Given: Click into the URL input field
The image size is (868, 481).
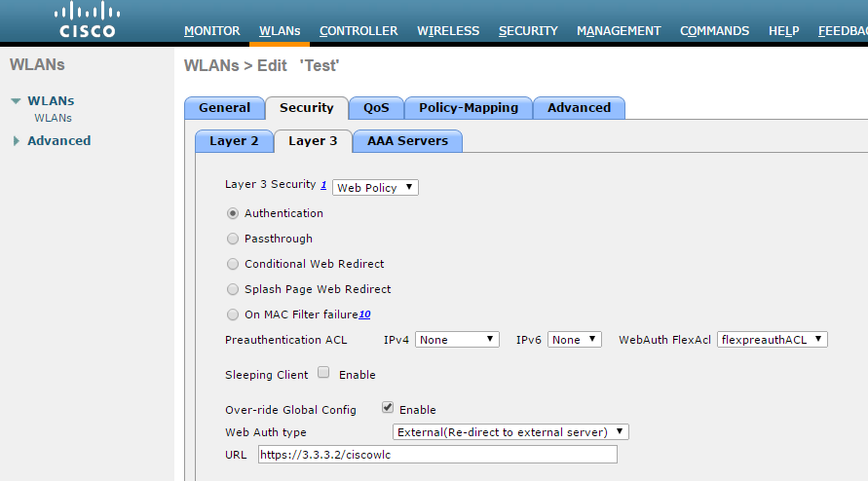Looking at the screenshot, I should tap(437, 455).
